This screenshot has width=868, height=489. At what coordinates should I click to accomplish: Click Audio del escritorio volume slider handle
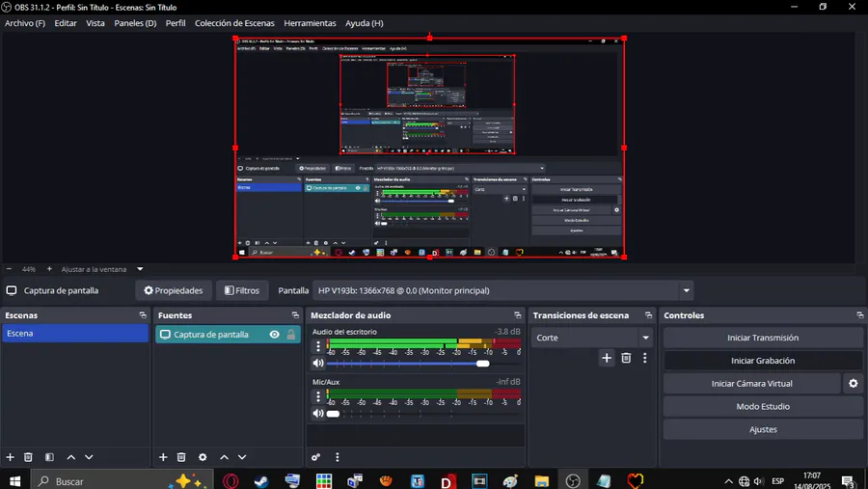coord(483,364)
